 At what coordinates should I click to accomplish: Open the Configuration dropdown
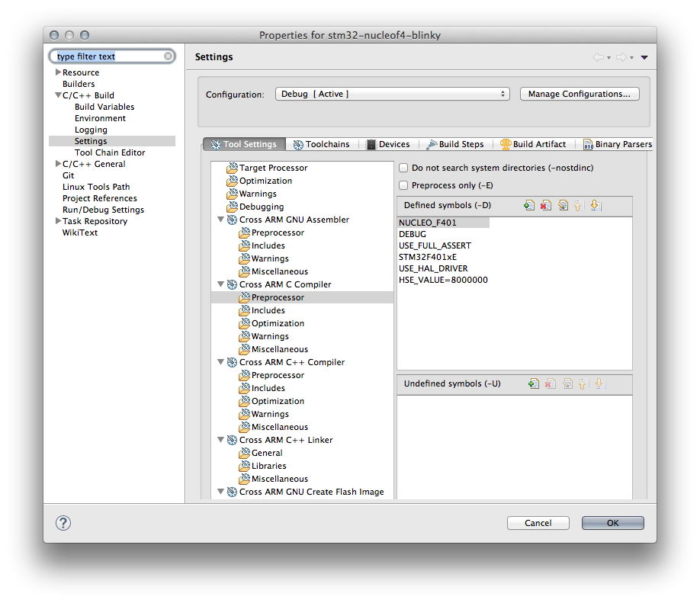coord(393,94)
